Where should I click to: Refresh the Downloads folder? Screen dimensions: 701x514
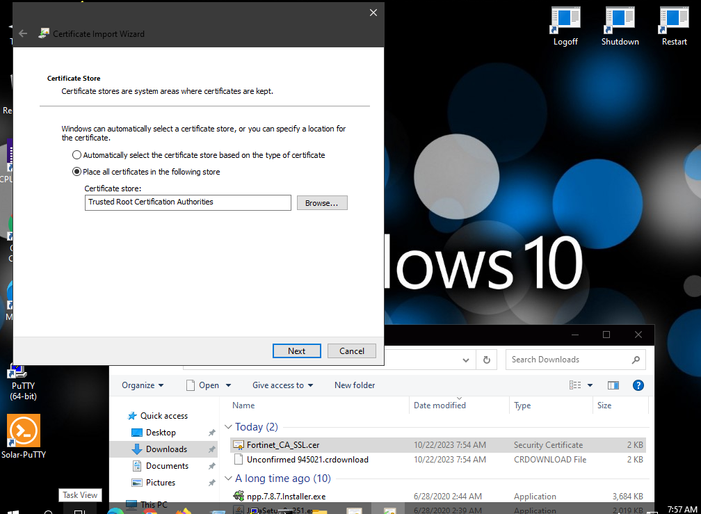click(486, 360)
